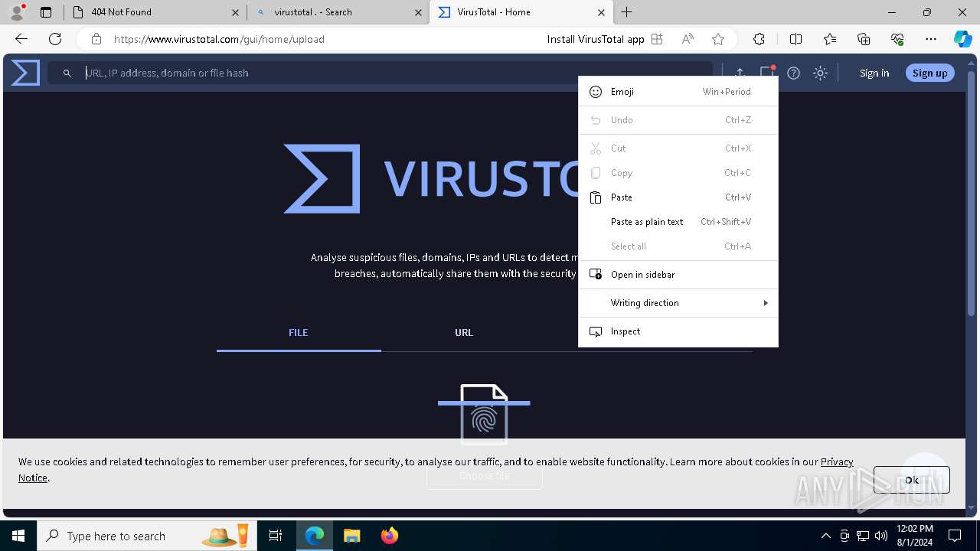Image resolution: width=980 pixels, height=551 pixels.
Task: Click the browser address bar URL
Action: pyautogui.click(x=219, y=39)
